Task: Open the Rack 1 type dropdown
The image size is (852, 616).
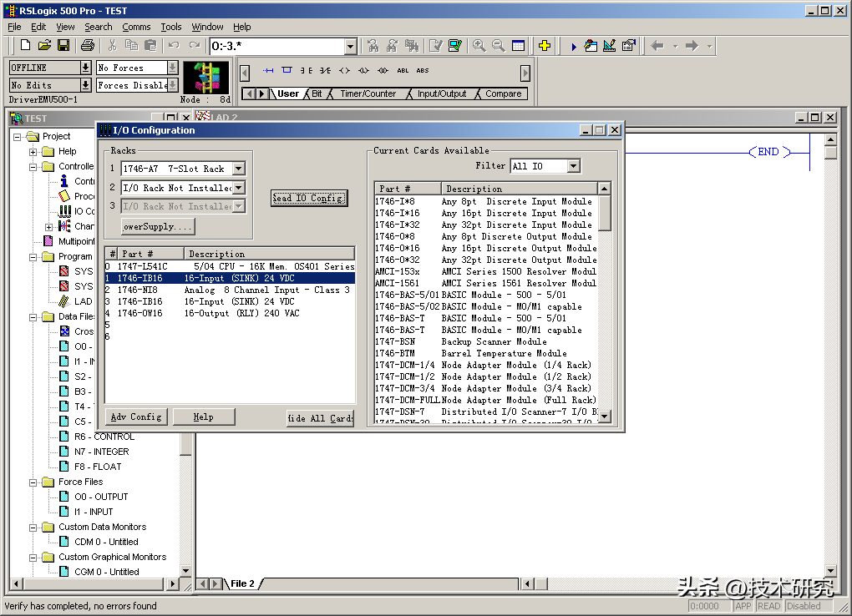Action: tap(239, 169)
